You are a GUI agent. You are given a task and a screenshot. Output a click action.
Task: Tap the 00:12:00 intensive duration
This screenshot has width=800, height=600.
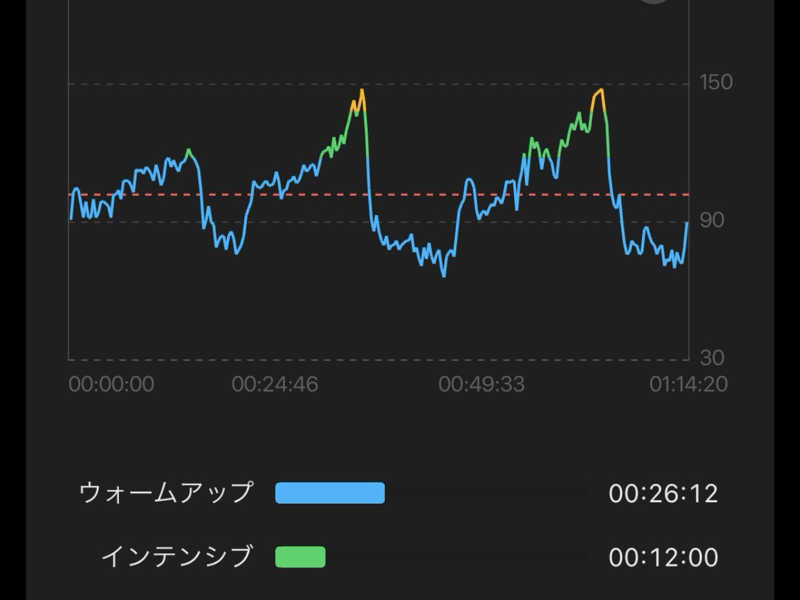click(663, 557)
